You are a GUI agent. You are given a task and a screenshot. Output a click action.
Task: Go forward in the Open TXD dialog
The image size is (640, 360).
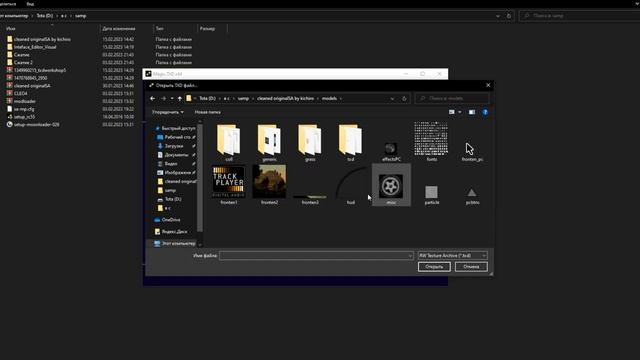[x=163, y=98]
